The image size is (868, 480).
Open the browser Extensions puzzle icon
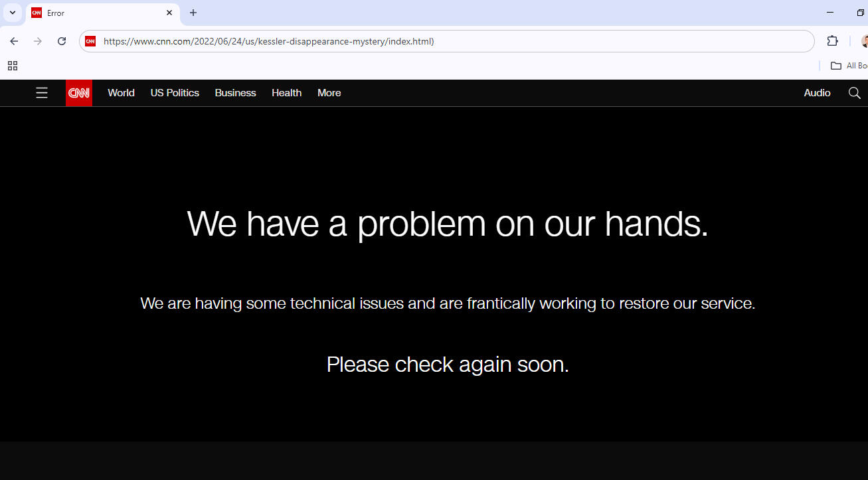(x=832, y=41)
